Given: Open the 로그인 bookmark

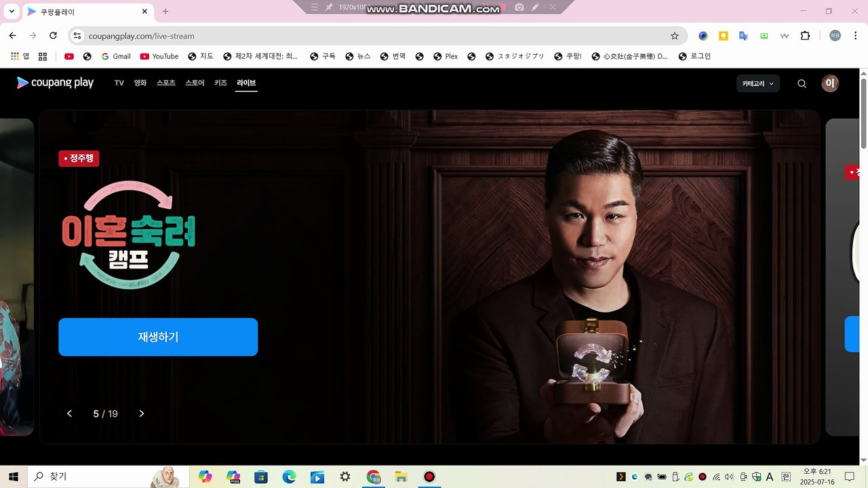Looking at the screenshot, I should tap(694, 56).
